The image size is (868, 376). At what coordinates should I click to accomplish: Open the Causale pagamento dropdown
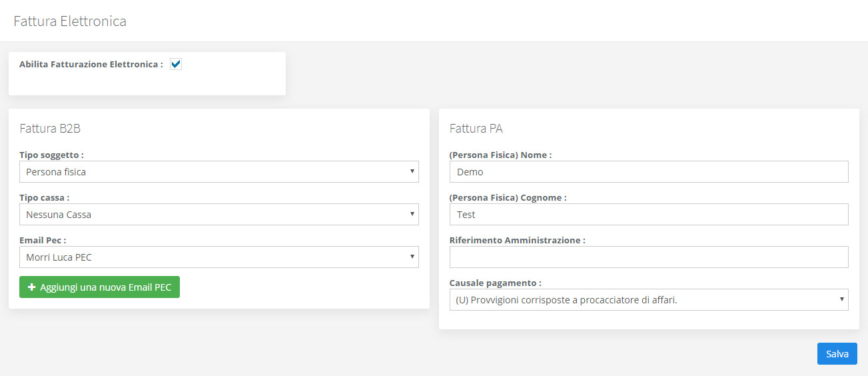click(x=649, y=300)
